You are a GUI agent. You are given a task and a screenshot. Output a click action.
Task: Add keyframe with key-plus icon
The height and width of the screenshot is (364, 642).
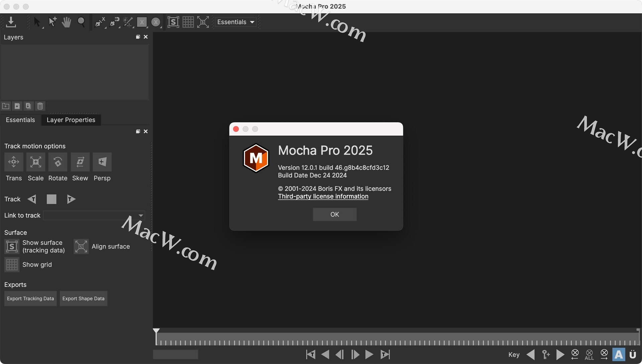click(546, 354)
